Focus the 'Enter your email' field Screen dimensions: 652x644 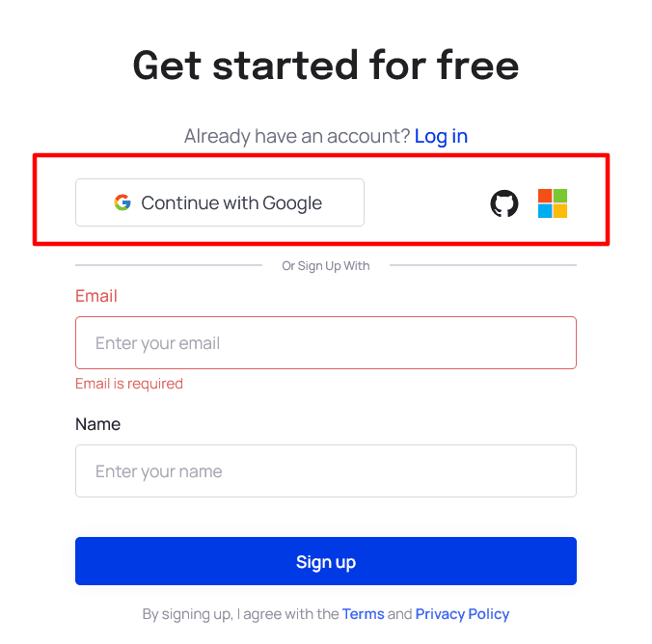tap(326, 343)
